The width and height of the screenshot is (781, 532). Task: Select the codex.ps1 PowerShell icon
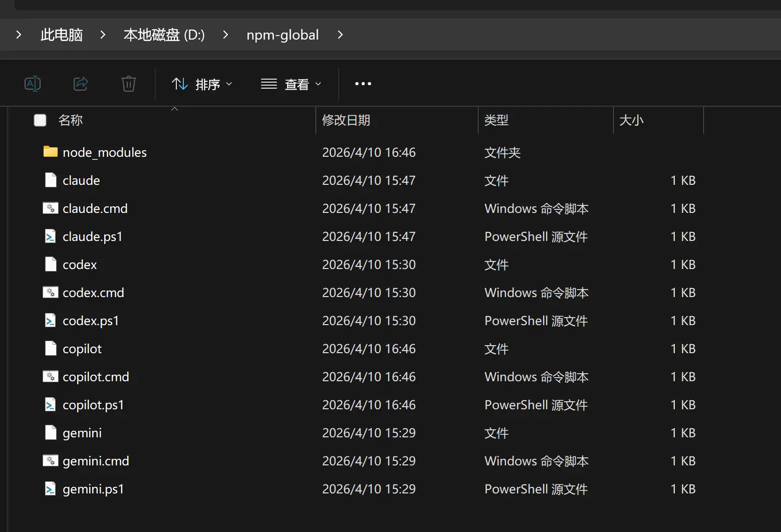click(51, 320)
